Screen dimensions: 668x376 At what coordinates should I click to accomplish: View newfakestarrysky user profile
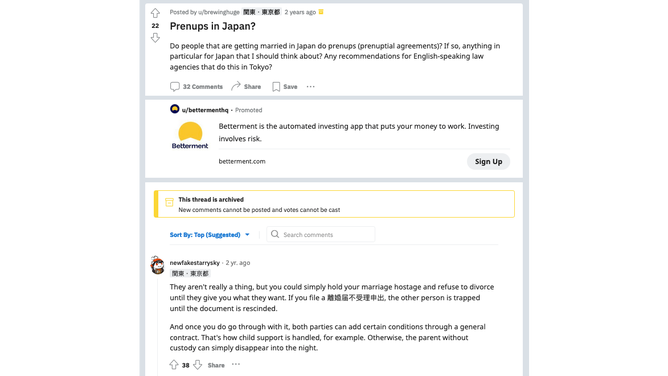click(x=195, y=263)
